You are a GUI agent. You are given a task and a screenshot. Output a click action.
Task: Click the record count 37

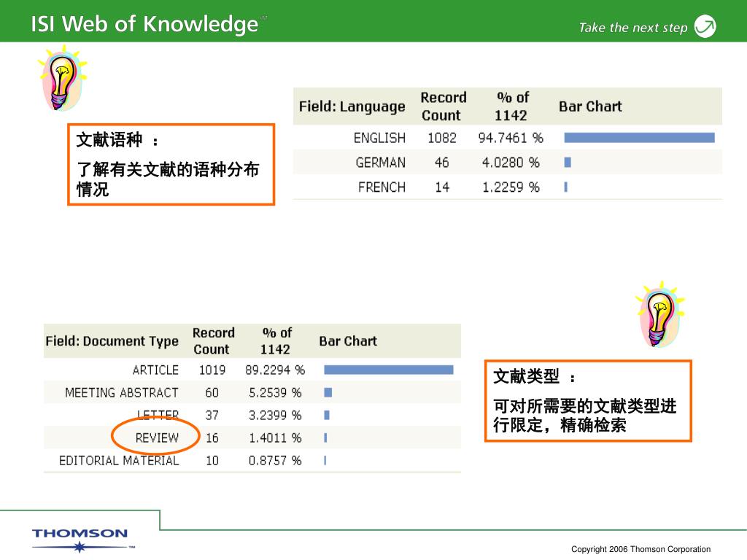pos(212,415)
